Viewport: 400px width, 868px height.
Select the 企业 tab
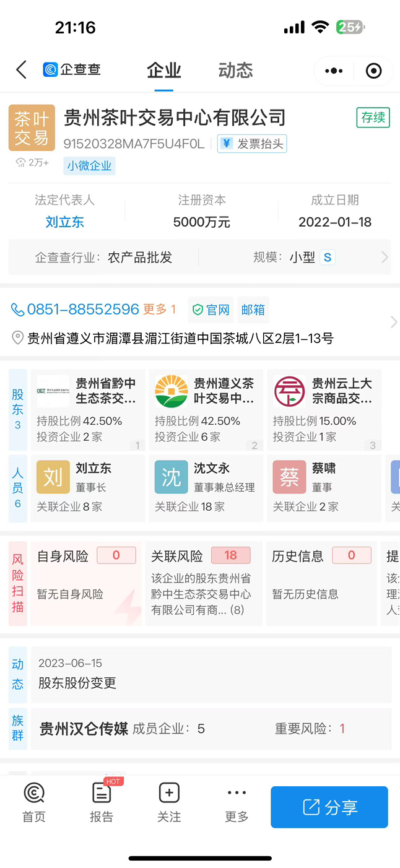click(x=164, y=71)
